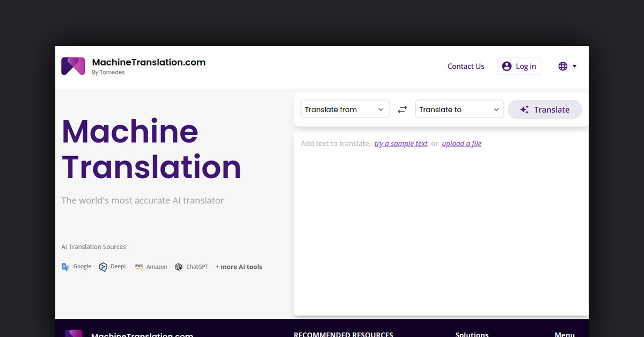Open Contact Us
This screenshot has height=337, width=644.
465,66
